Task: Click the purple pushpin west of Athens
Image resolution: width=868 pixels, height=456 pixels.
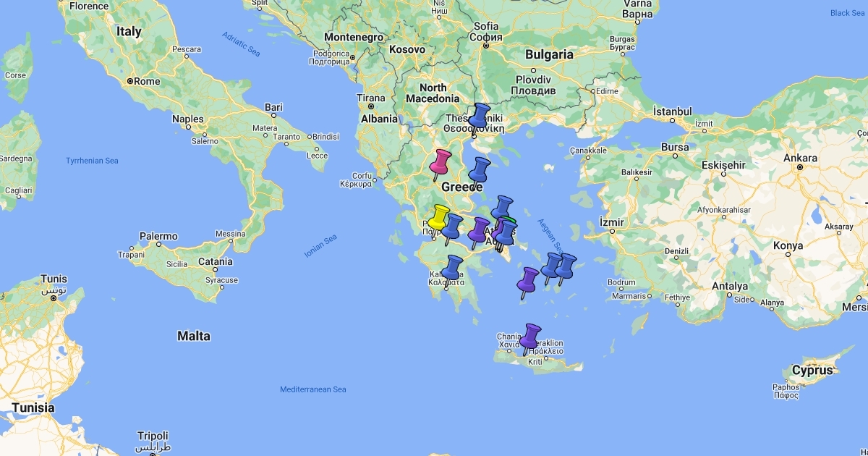Action: [478, 229]
